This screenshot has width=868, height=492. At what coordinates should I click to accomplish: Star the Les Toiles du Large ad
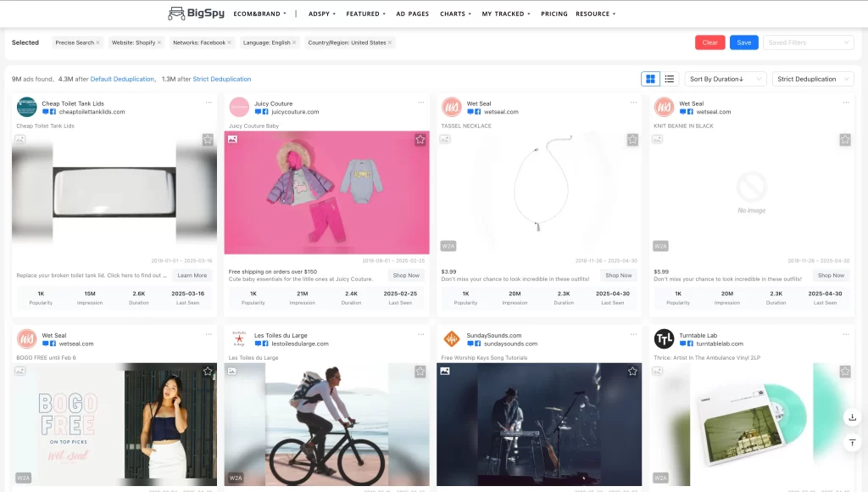tap(420, 372)
